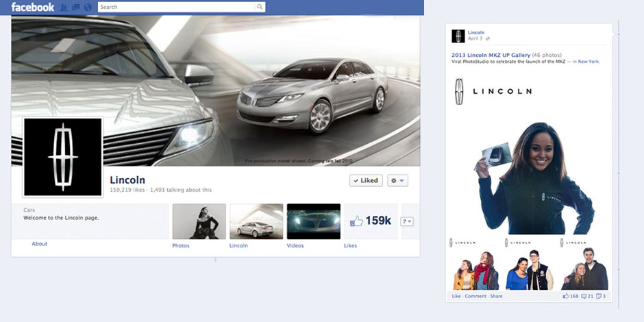Open the About link
The image size is (644, 322).
click(x=40, y=243)
